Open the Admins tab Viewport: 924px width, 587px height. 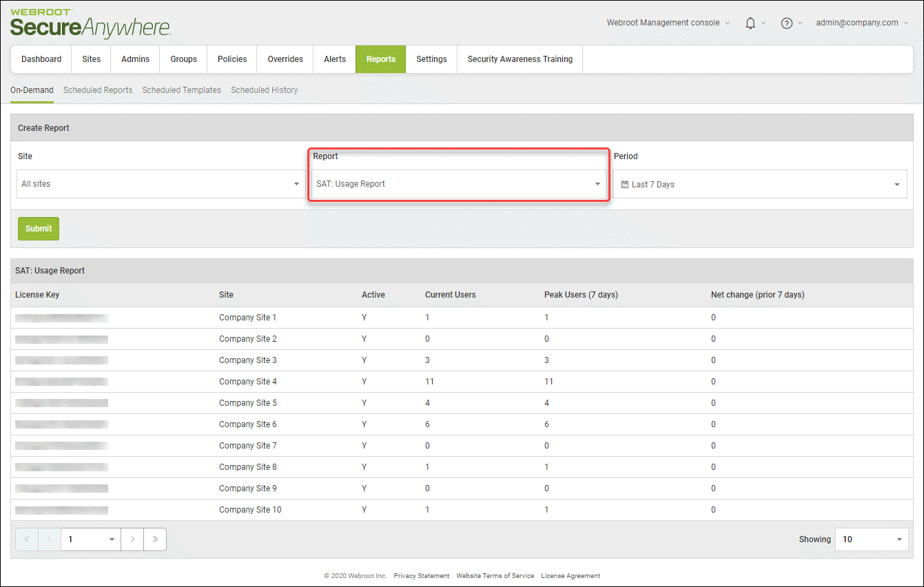tap(135, 59)
